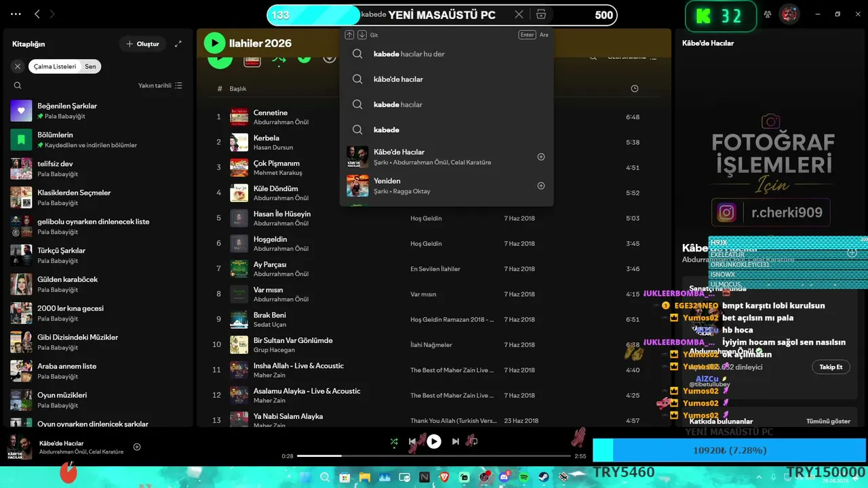This screenshot has height=488, width=868.
Task: Select the plain kabede hacılar suggestion
Action: [446, 104]
